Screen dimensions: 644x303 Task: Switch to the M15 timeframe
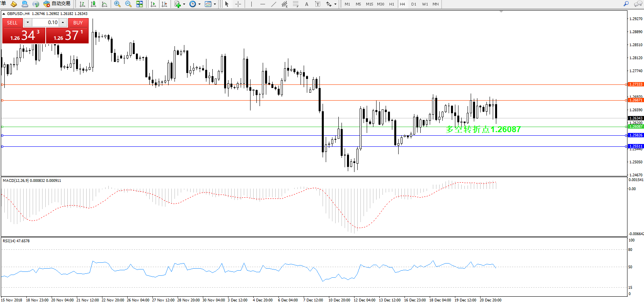[x=369, y=4]
